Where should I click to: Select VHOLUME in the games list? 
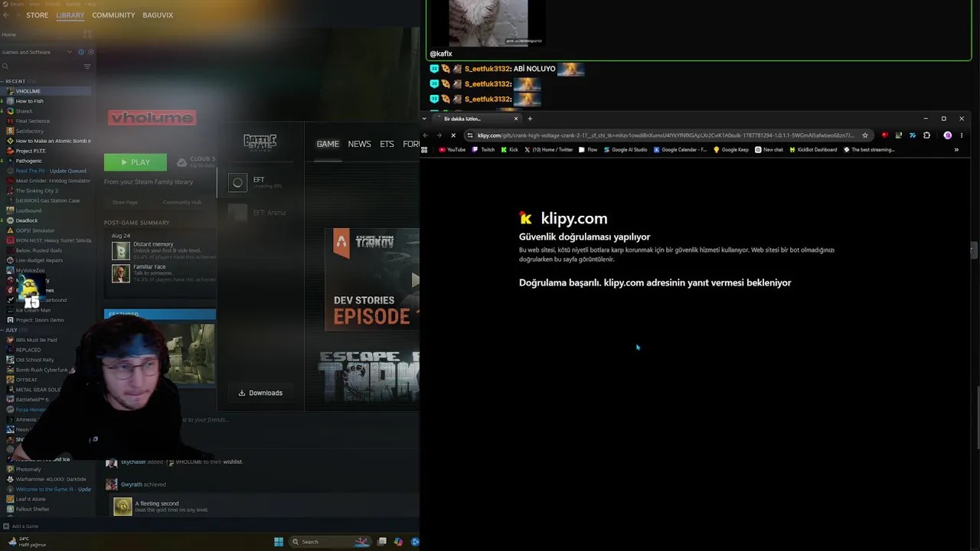pos(28,91)
